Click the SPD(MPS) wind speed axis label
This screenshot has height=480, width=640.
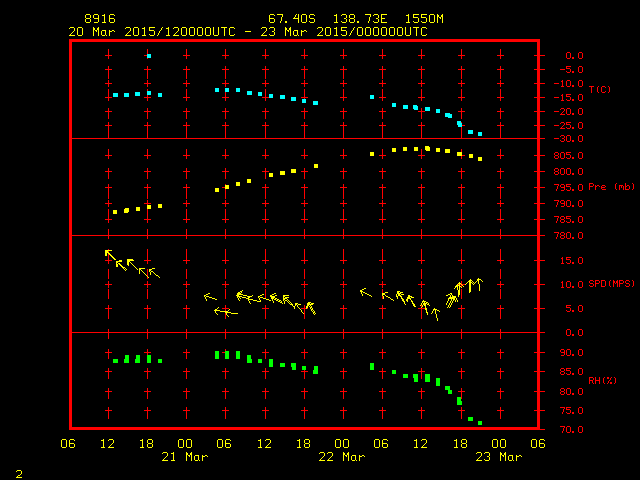point(611,283)
